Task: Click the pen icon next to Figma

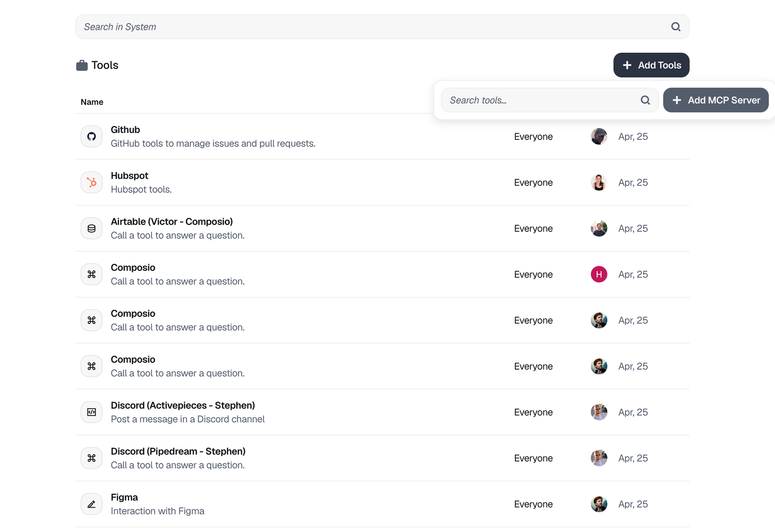Action: (91, 504)
